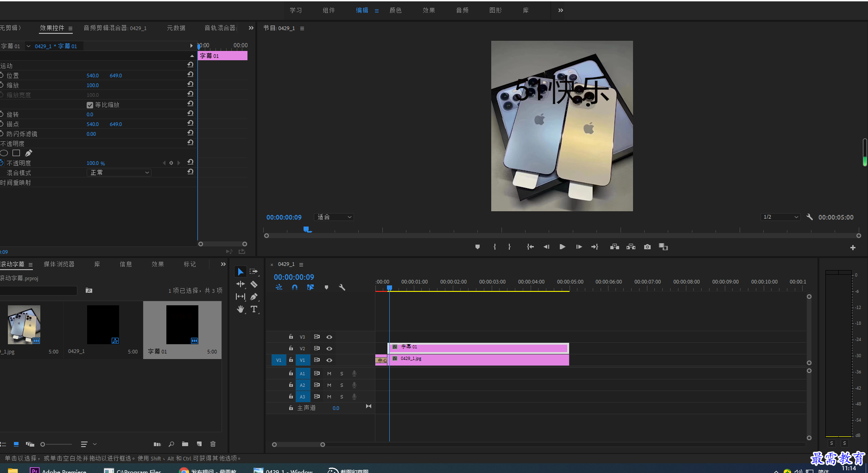This screenshot has height=473, width=868.
Task: Click the Lift button
Action: (x=615, y=247)
